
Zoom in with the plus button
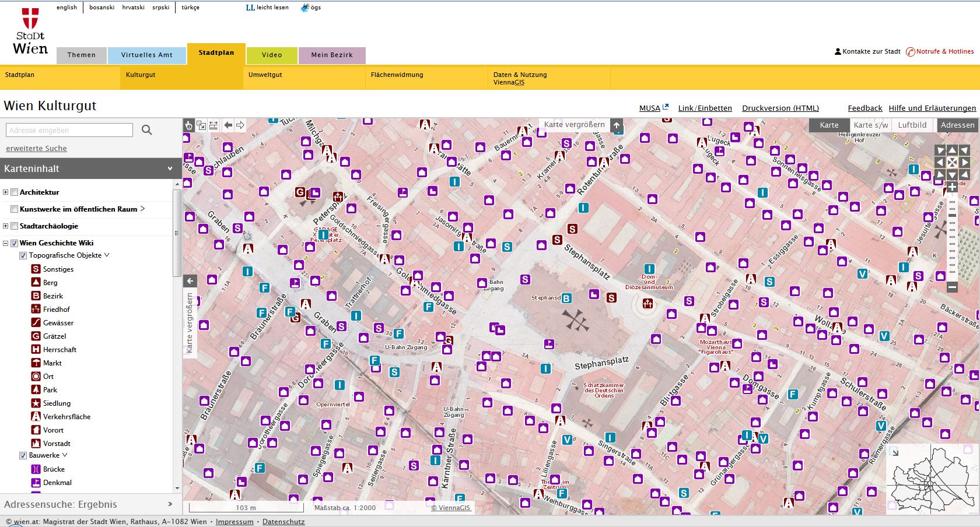coord(952,187)
